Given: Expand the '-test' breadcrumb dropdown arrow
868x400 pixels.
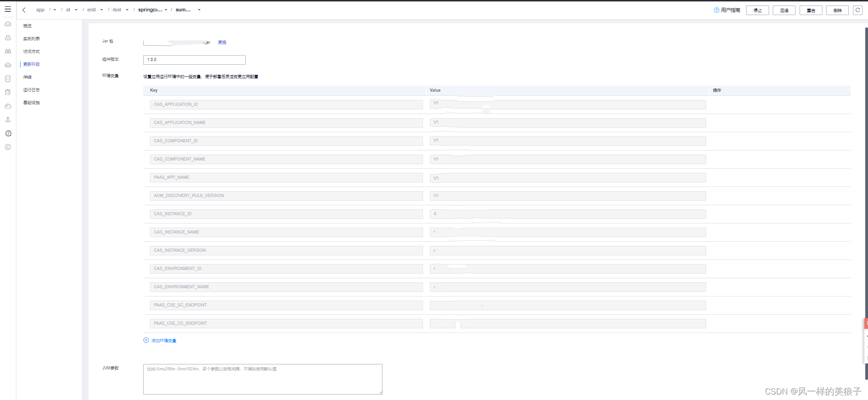Looking at the screenshot, I should point(127,10).
